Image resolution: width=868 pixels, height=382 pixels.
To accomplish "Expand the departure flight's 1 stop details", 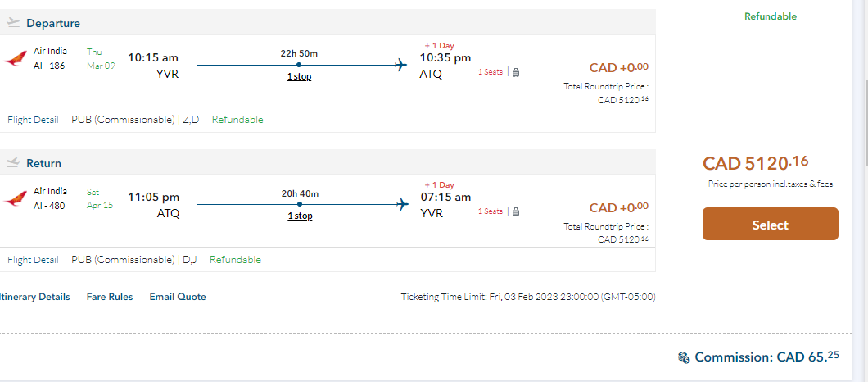I will tap(299, 76).
